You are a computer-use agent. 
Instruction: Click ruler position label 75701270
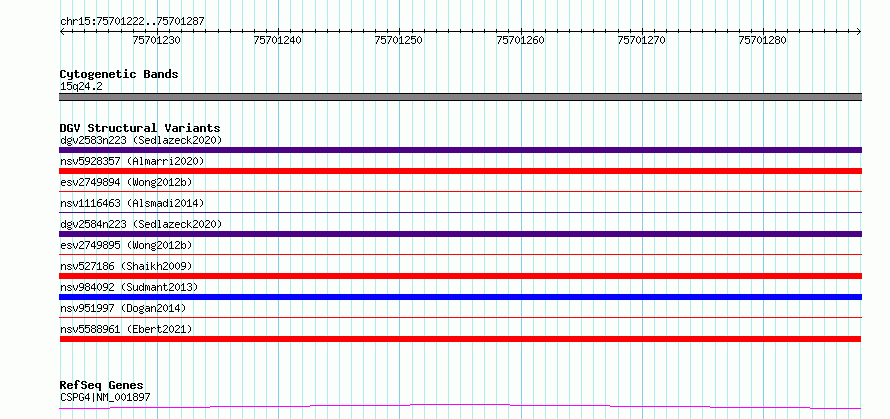641,40
